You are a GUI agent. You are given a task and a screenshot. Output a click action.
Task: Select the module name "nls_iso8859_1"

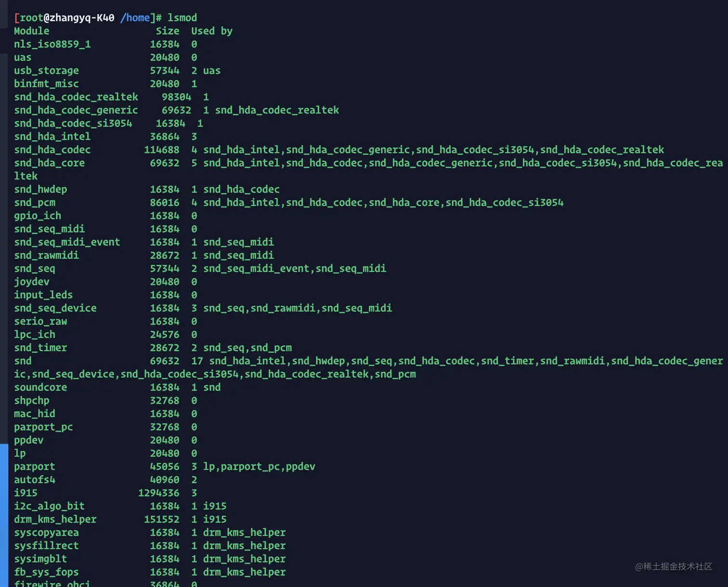[52, 44]
